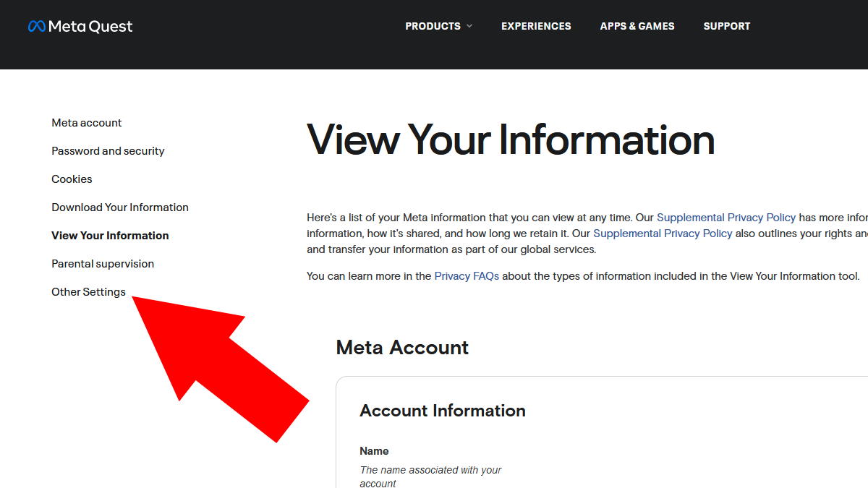The height and width of the screenshot is (488, 868).
Task: Open Password and security settings
Action: pyautogui.click(x=108, y=151)
